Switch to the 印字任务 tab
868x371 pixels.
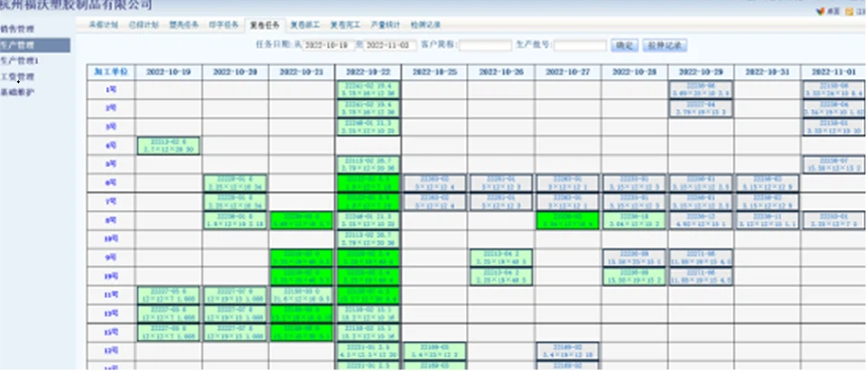(224, 25)
